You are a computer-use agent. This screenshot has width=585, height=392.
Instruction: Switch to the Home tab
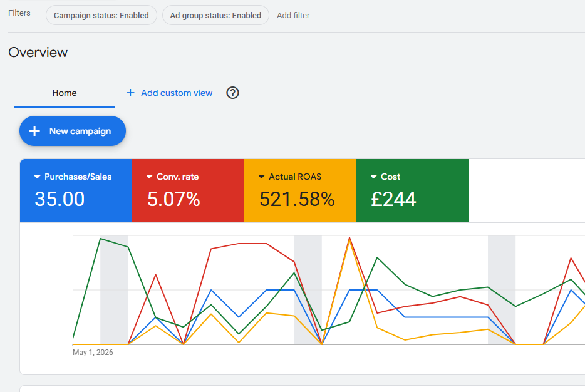point(64,93)
